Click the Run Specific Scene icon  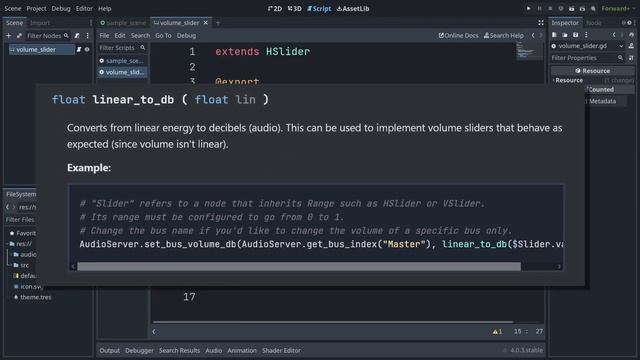(582, 8)
